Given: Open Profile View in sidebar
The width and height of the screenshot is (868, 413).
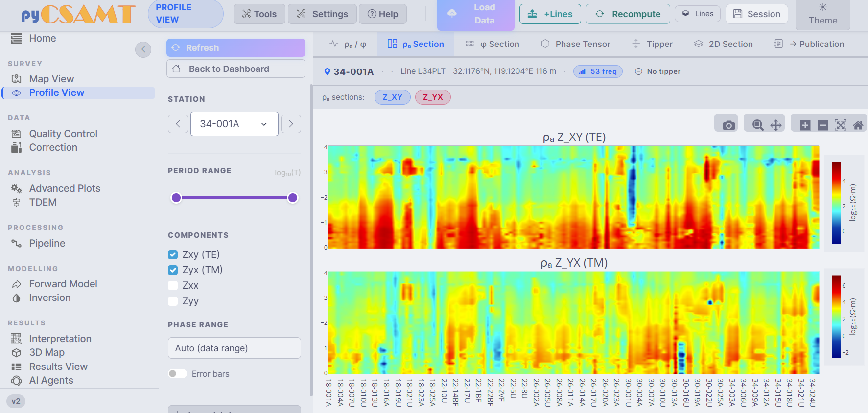Looking at the screenshot, I should click(79, 92).
